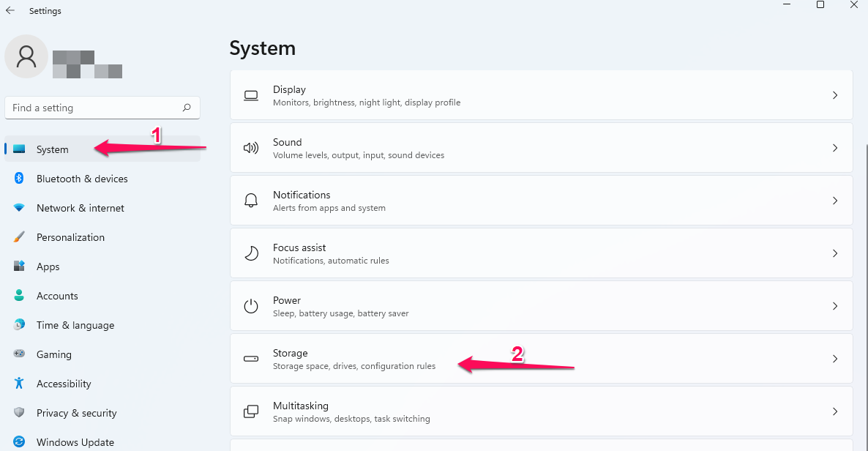The height and width of the screenshot is (451, 868).
Task: Click the Find a setting search box
Action: coord(102,108)
